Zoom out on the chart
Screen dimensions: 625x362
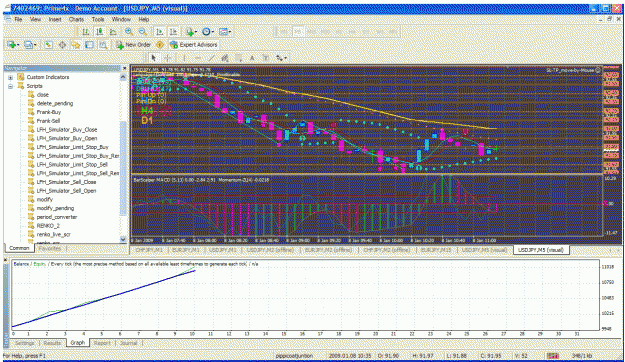coord(142,32)
